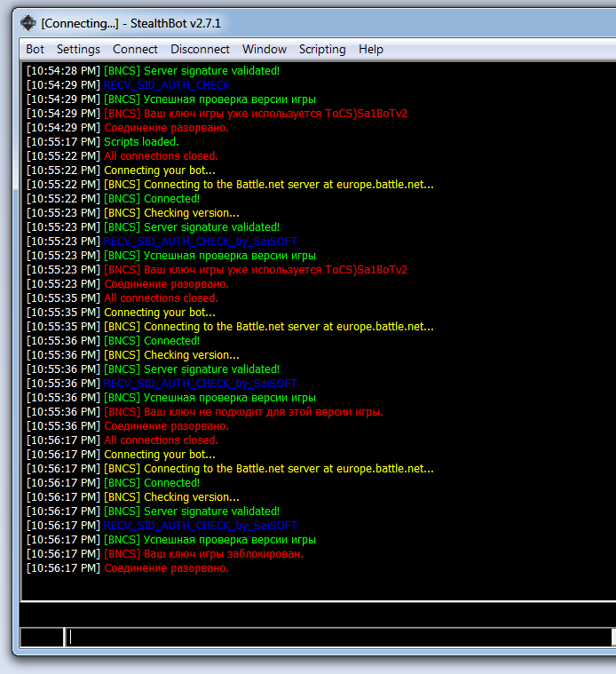Click the 10:54:29 PM 'Соединение разорвано.' line
This screenshot has width=616, height=674.
[x=128, y=128]
